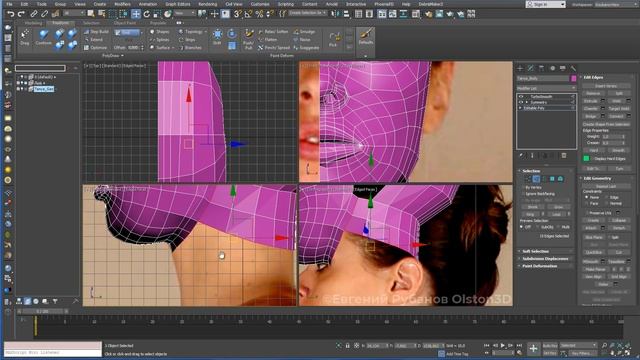Open the PolyDraw panel dropdown arrow
The image size is (640, 360).
(122, 56)
